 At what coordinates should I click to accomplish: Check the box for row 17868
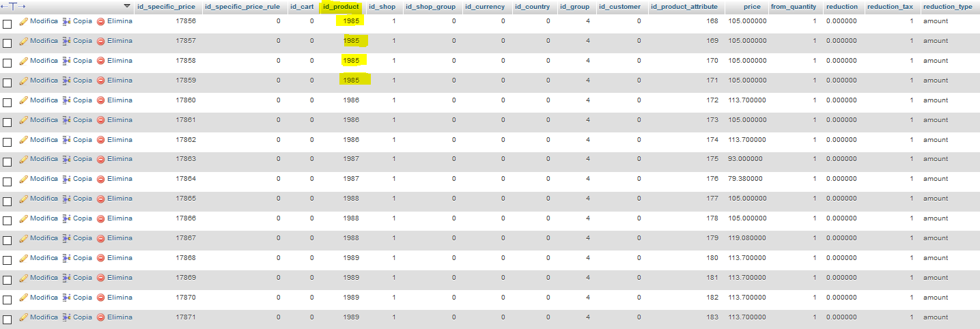[8, 261]
